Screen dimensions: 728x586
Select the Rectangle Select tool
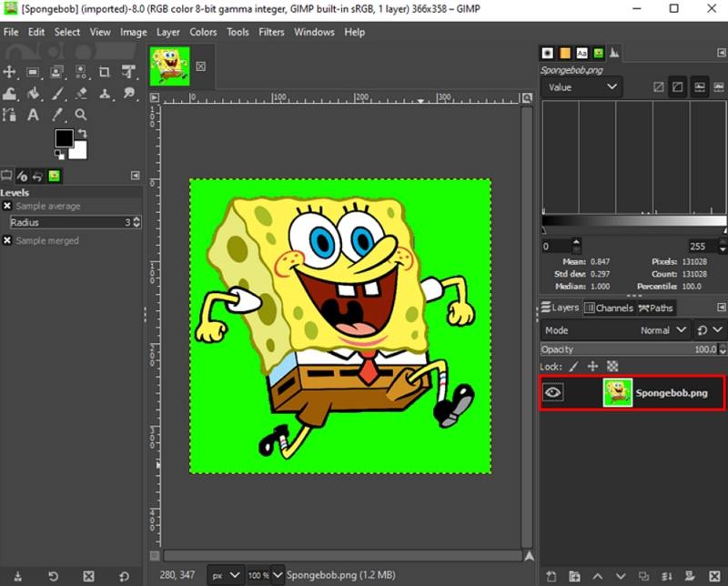pyautogui.click(x=33, y=72)
